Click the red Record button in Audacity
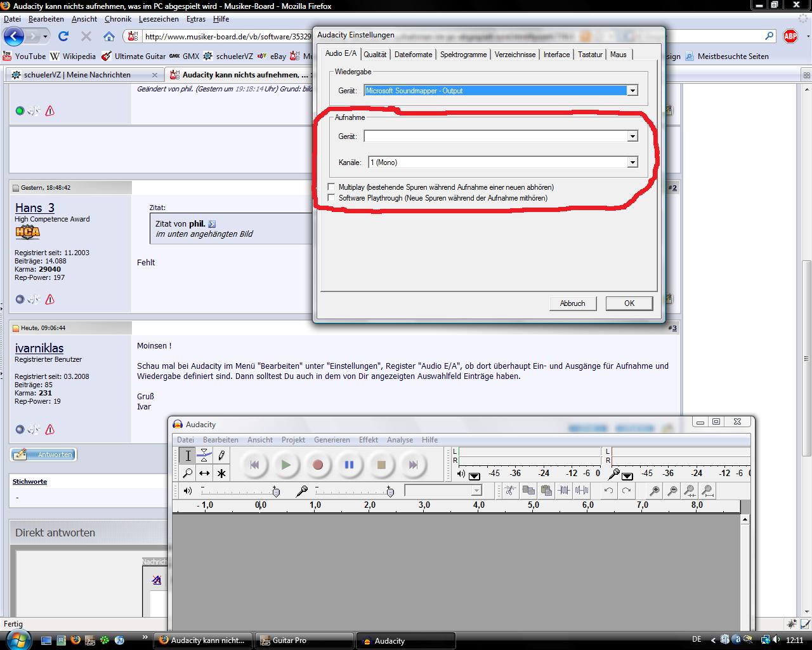The height and width of the screenshot is (650, 812). (318, 465)
